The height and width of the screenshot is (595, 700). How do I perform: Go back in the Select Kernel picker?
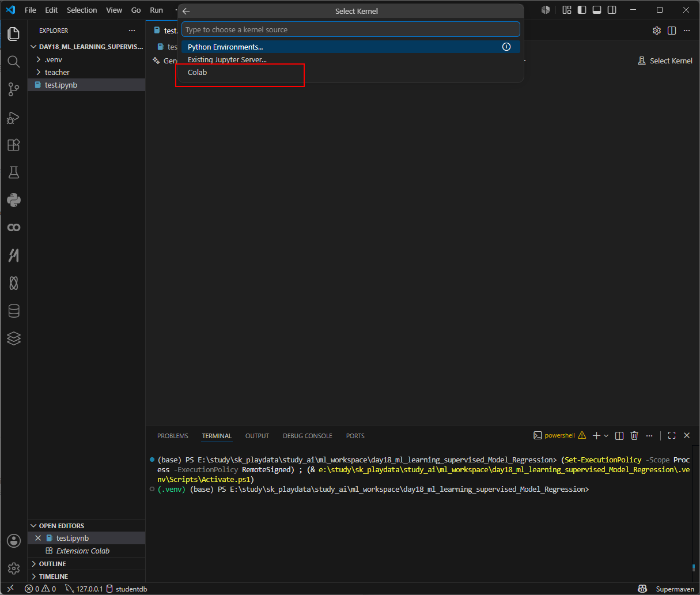point(186,11)
